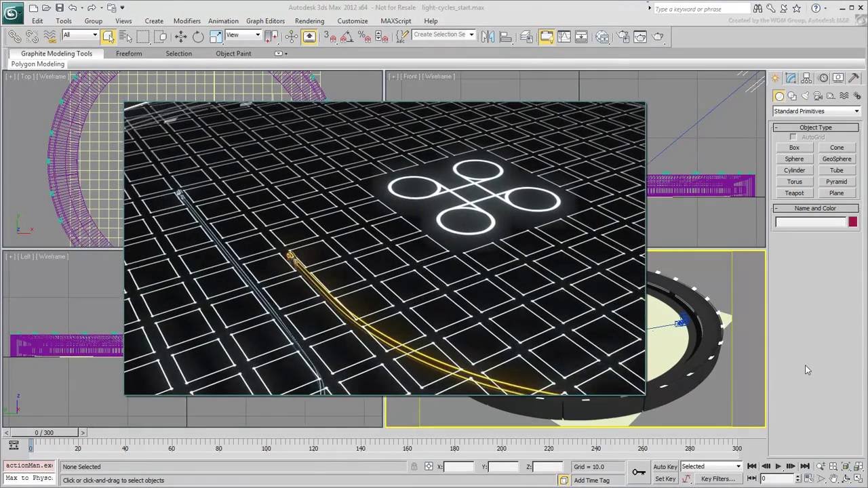The height and width of the screenshot is (488, 868).
Task: Toggle Auto Key animation mode
Action: point(665,466)
